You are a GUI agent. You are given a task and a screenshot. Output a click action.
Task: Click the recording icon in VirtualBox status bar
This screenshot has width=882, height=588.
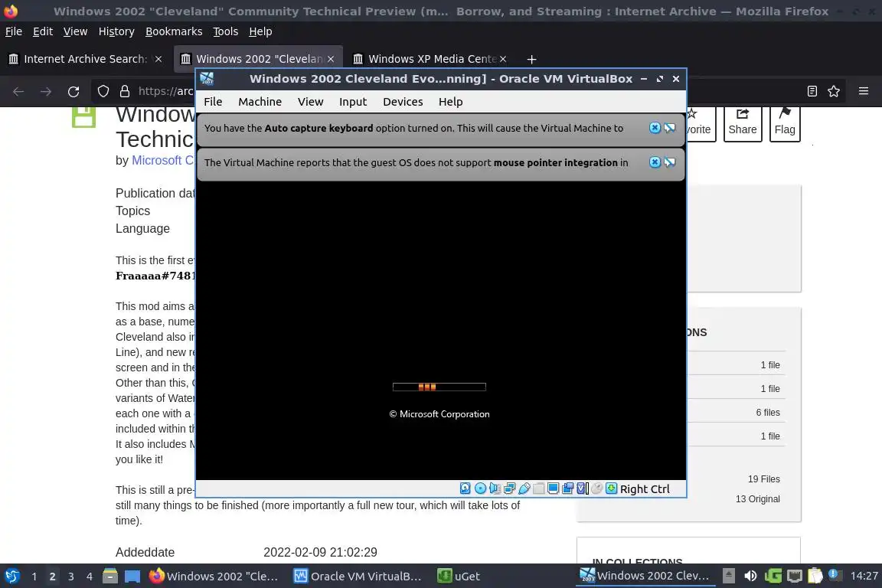567,488
